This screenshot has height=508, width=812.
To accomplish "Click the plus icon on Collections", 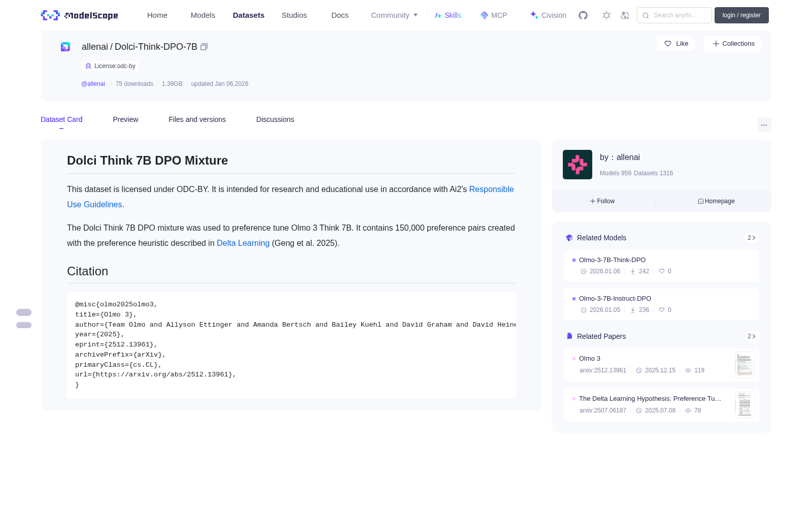I will point(716,44).
